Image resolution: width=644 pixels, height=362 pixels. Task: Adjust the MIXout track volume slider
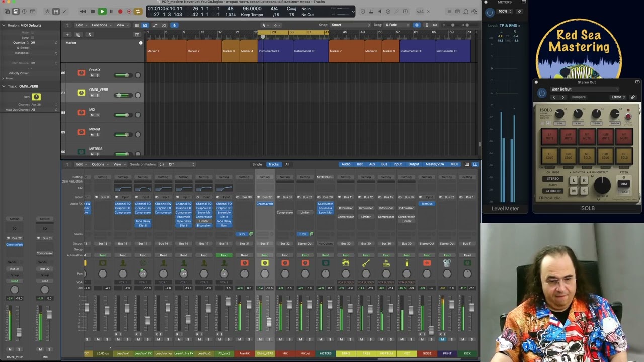click(x=122, y=134)
